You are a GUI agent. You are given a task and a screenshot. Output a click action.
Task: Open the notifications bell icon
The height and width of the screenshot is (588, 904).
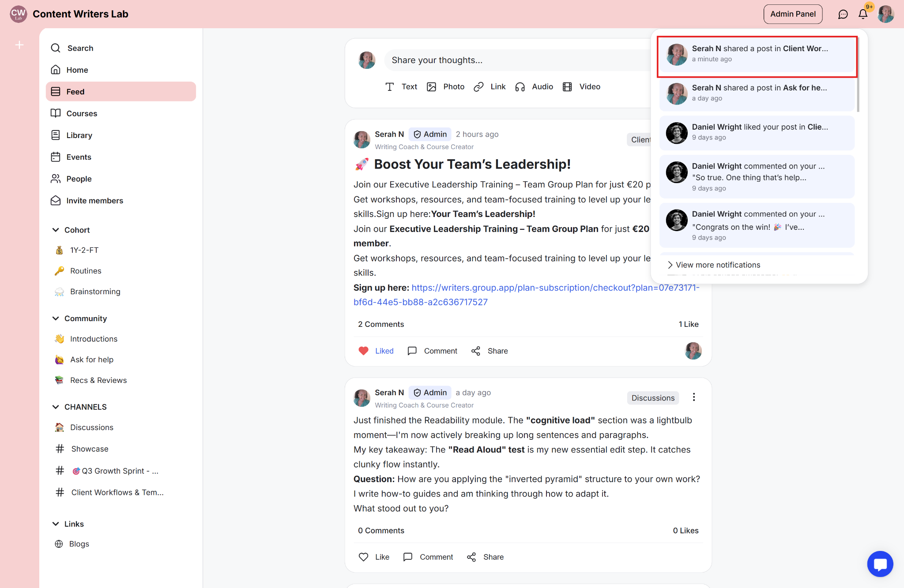click(x=863, y=14)
